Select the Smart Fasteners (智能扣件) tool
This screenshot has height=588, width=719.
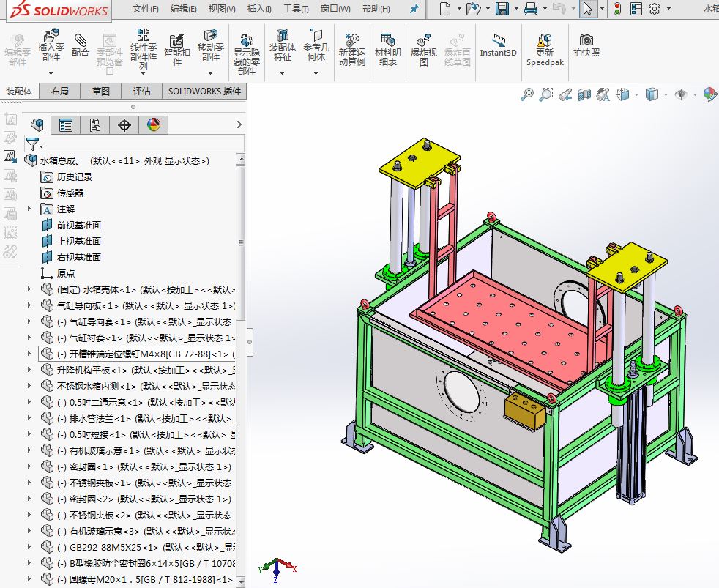[176, 51]
